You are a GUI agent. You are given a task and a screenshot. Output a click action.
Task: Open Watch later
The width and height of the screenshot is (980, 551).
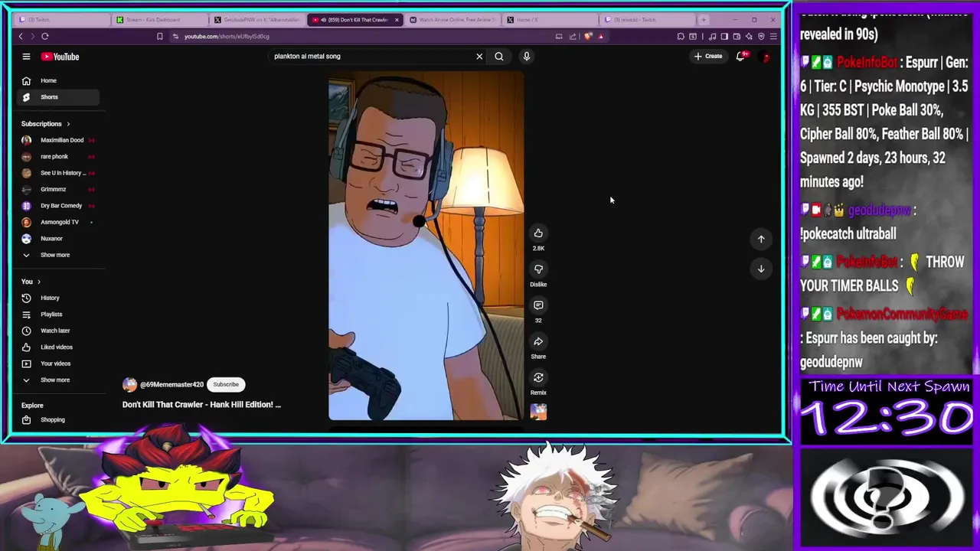point(57,331)
